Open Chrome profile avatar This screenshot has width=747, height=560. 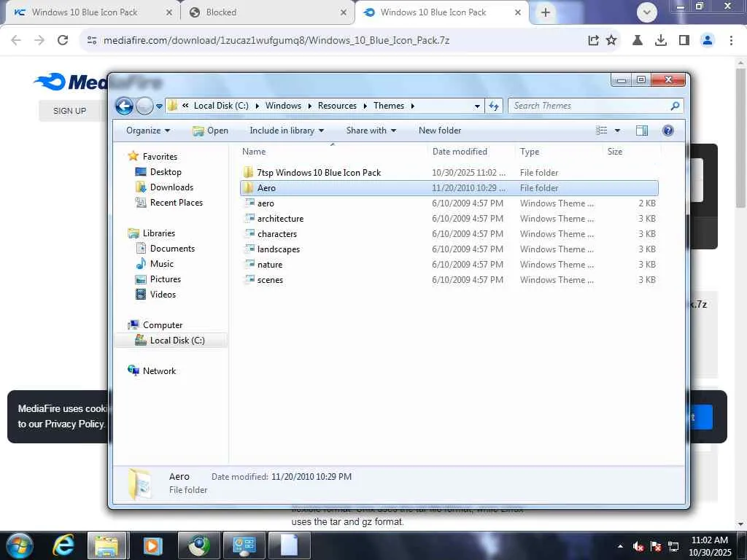pos(708,41)
